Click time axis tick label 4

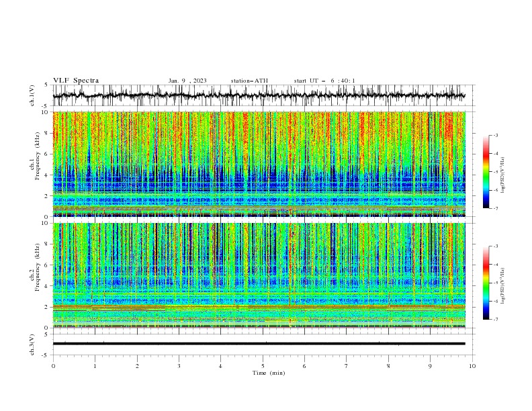click(x=220, y=366)
